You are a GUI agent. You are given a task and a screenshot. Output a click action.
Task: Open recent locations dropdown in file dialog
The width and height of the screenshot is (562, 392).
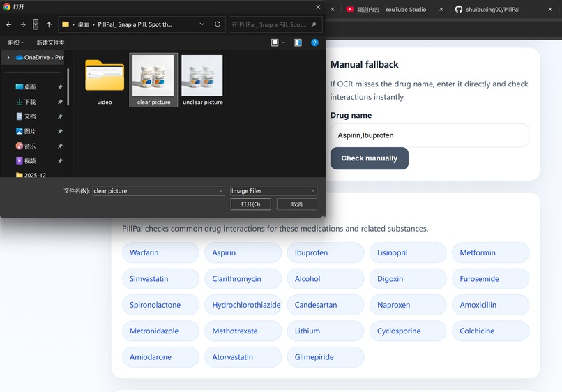click(x=36, y=24)
